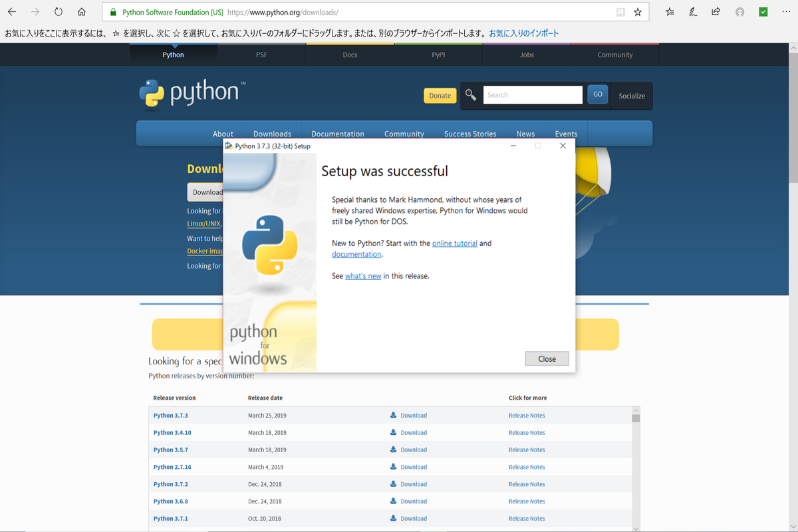Click the browser Back arrow
798x532 pixels.
coord(12,12)
